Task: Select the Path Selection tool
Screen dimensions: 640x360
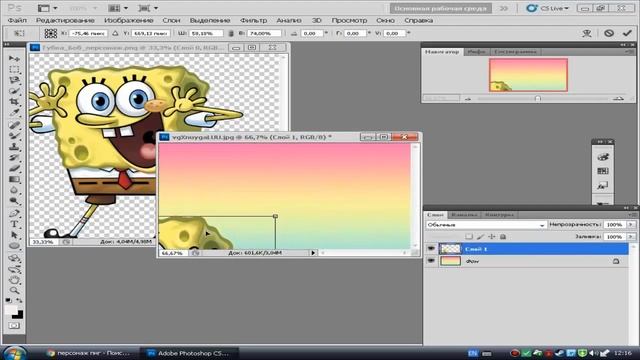Action: (14, 235)
